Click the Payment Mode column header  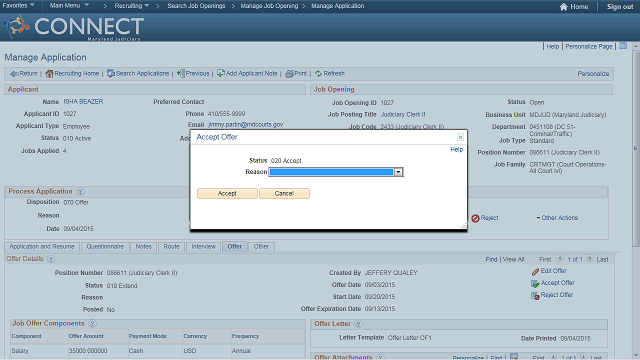pos(148,336)
